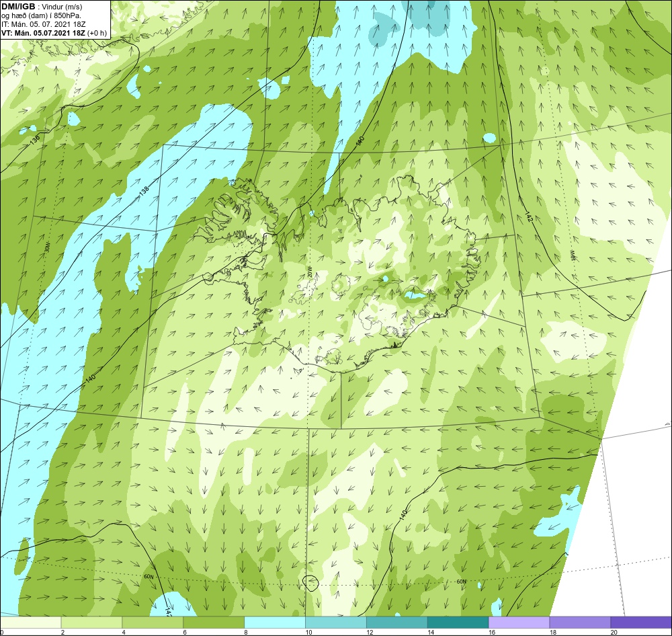
Task: Click the '140' contour label north of Iceland
Action: (x=360, y=140)
